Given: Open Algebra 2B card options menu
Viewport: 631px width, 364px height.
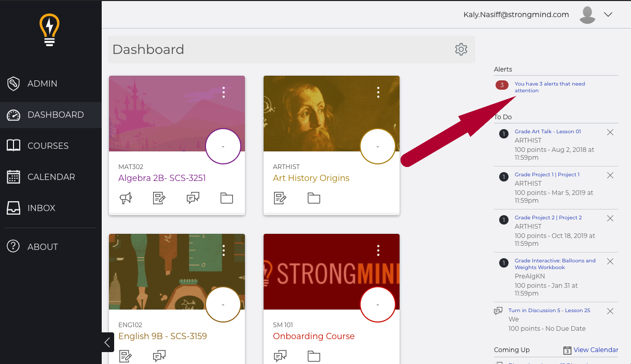Looking at the screenshot, I should click(224, 92).
